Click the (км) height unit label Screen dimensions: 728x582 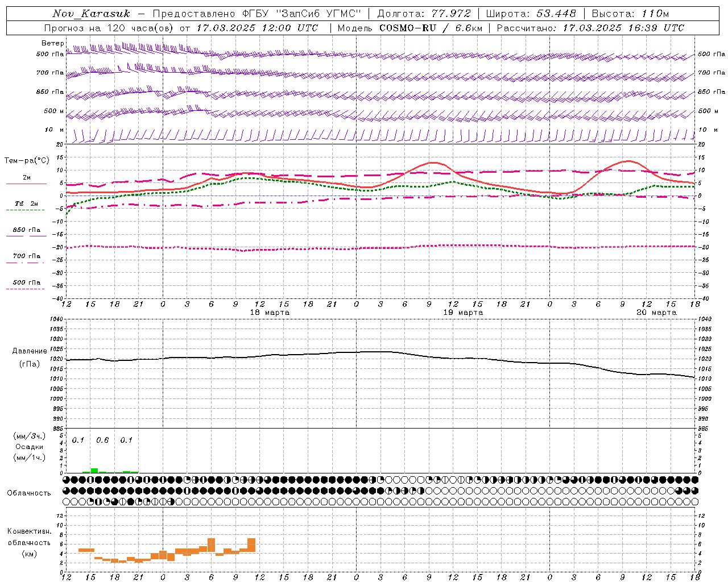click(29, 554)
